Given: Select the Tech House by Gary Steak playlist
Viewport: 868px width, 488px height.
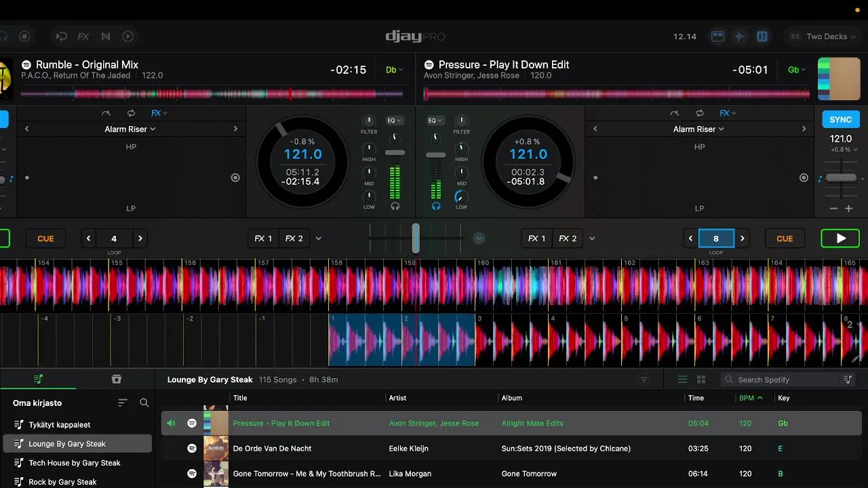Looking at the screenshot, I should click(x=76, y=463).
